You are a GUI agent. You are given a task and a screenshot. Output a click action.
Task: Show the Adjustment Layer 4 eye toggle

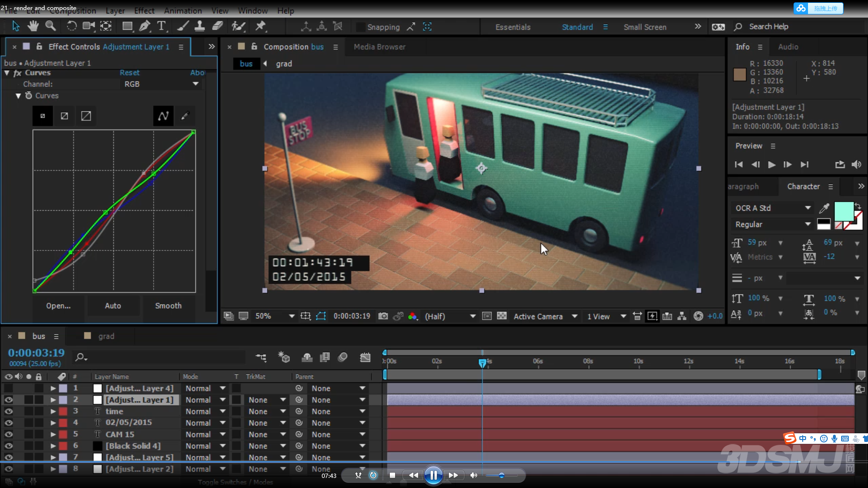pyautogui.click(x=9, y=388)
